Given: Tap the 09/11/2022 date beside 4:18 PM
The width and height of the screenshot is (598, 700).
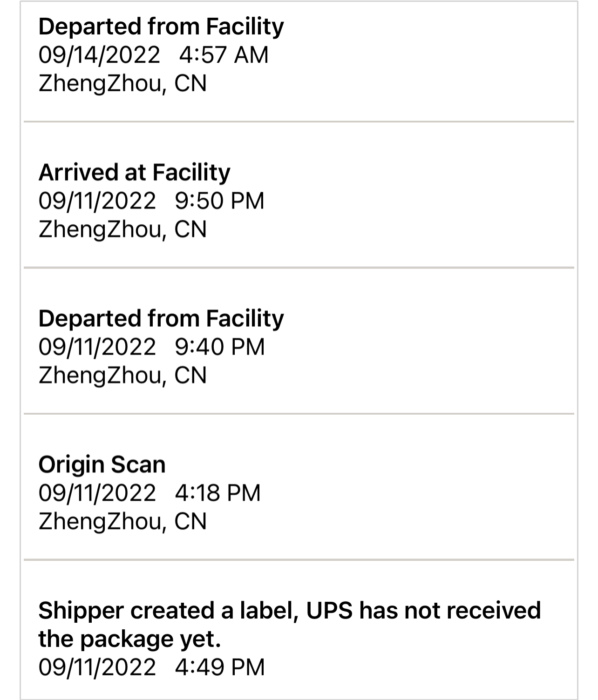Looking at the screenshot, I should coord(97,493).
